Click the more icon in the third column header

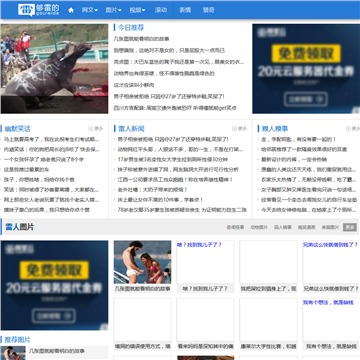coord(353,129)
